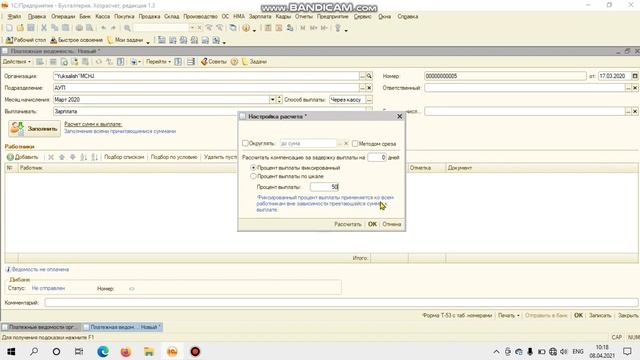Click the Комментарий input field

pos(341,302)
